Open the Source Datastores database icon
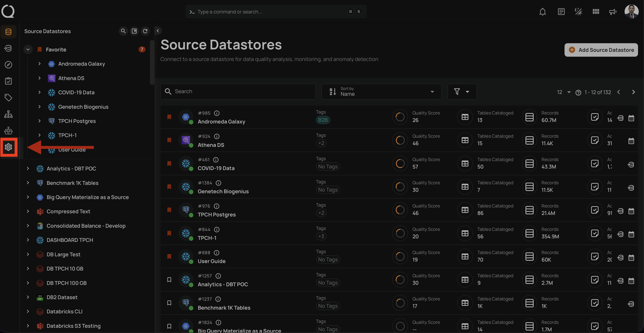This screenshot has height=333, width=644. click(8, 32)
